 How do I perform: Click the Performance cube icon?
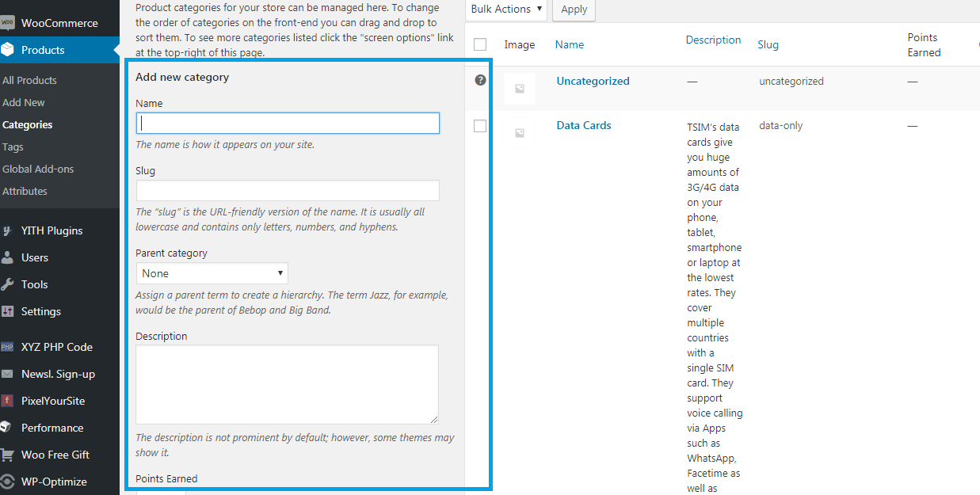(7, 428)
